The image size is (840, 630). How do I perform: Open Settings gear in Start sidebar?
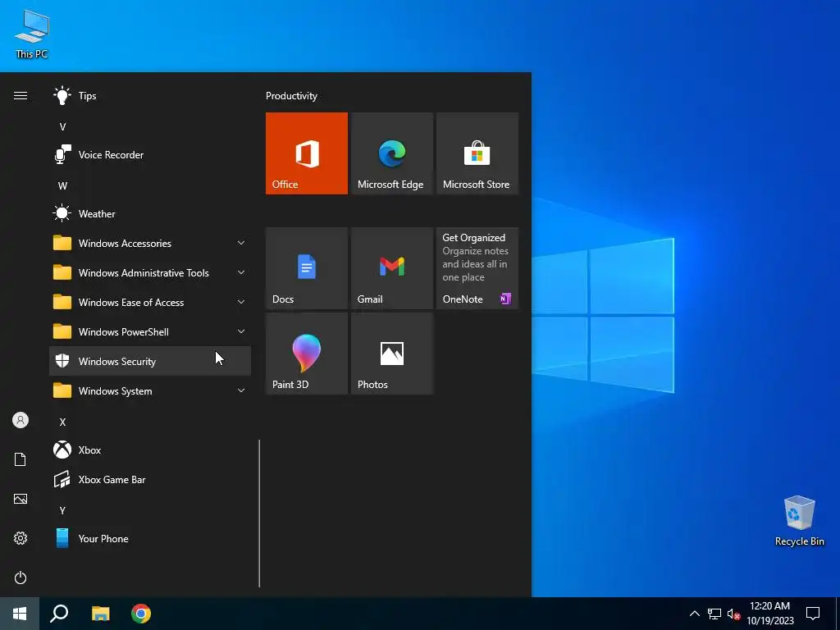click(21, 538)
